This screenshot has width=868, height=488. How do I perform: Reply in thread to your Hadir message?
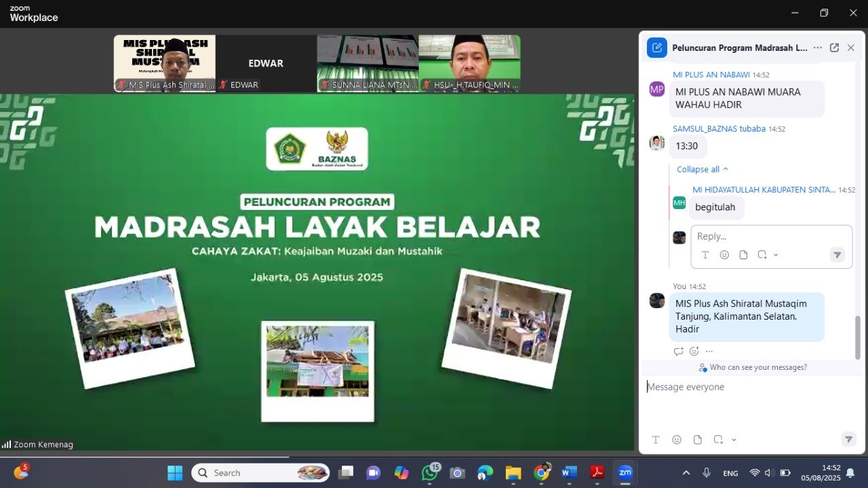coord(678,352)
